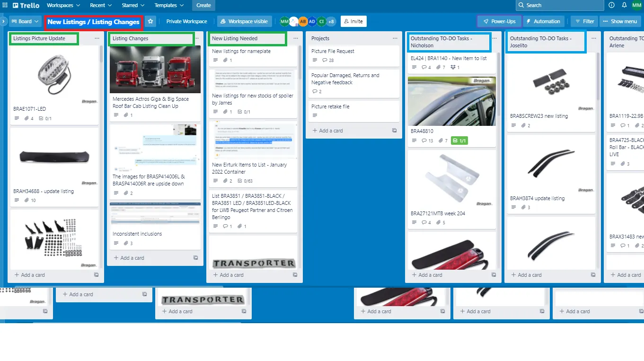Star the board with the star icon

[150, 21]
